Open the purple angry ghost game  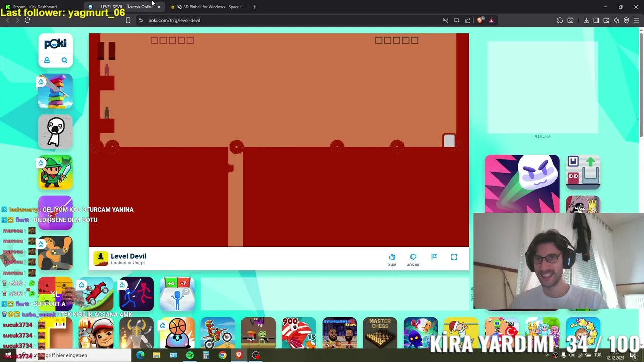[522, 184]
